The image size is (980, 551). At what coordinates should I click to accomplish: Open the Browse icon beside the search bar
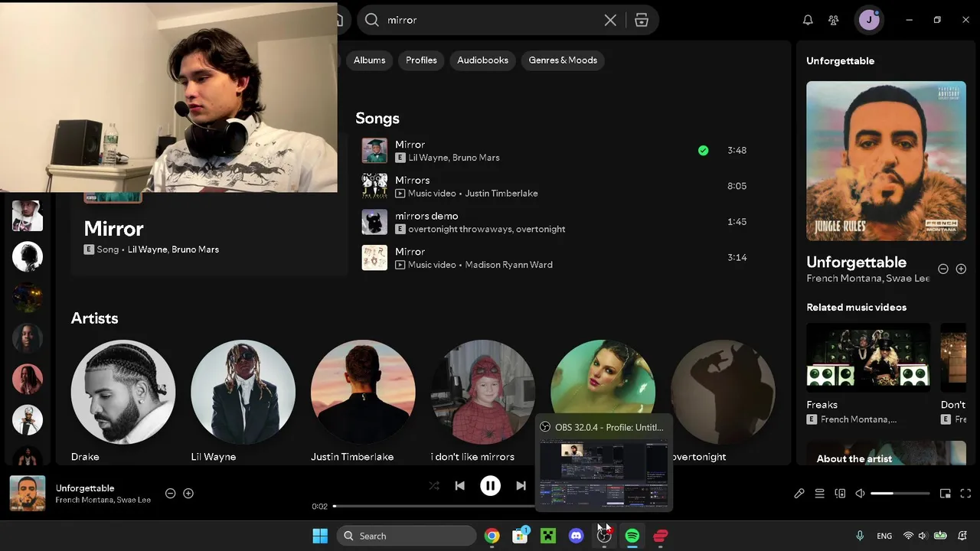tap(642, 21)
